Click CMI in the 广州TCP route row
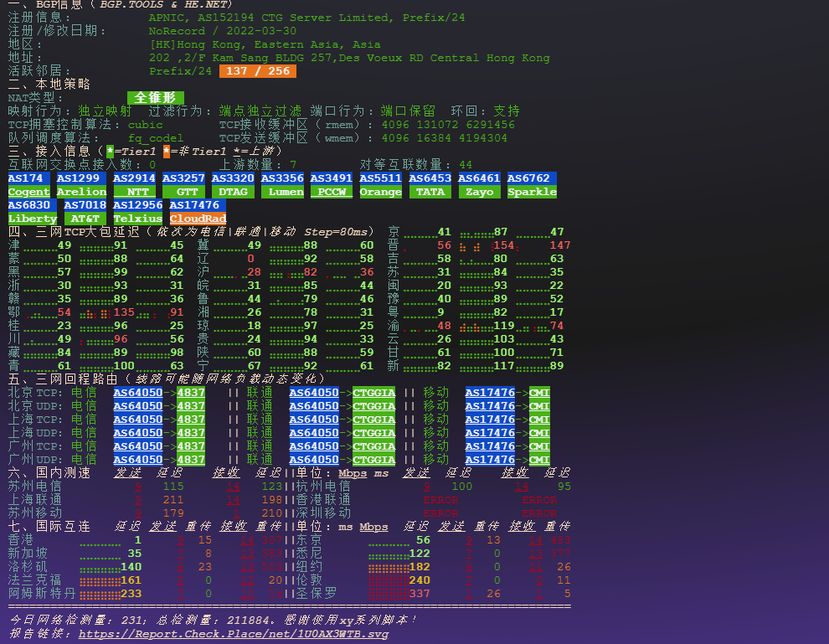The width and height of the screenshot is (829, 644). pyautogui.click(x=538, y=446)
